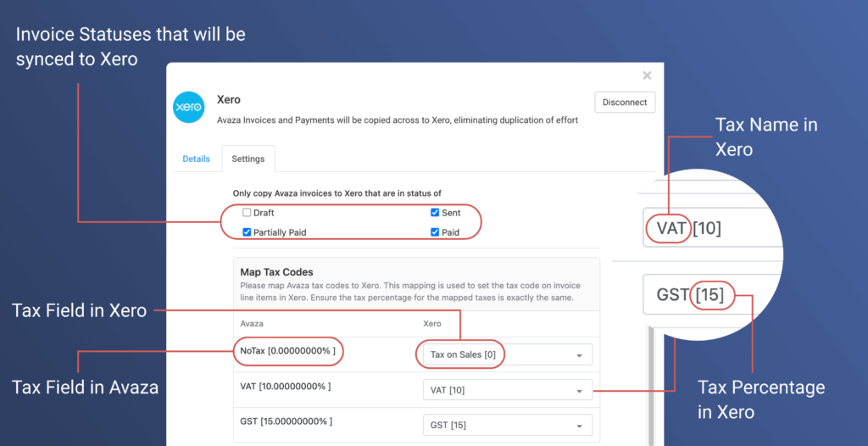Screen dimensions: 868x446
Task: Click the Map Tax Codes heading
Action: coord(277,272)
